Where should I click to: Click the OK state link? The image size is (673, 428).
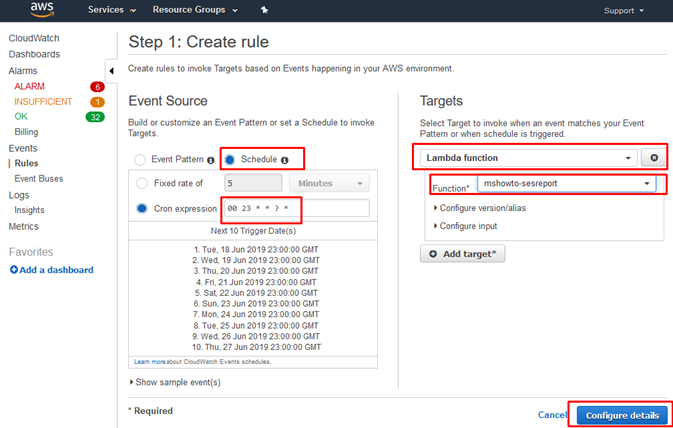click(x=21, y=116)
